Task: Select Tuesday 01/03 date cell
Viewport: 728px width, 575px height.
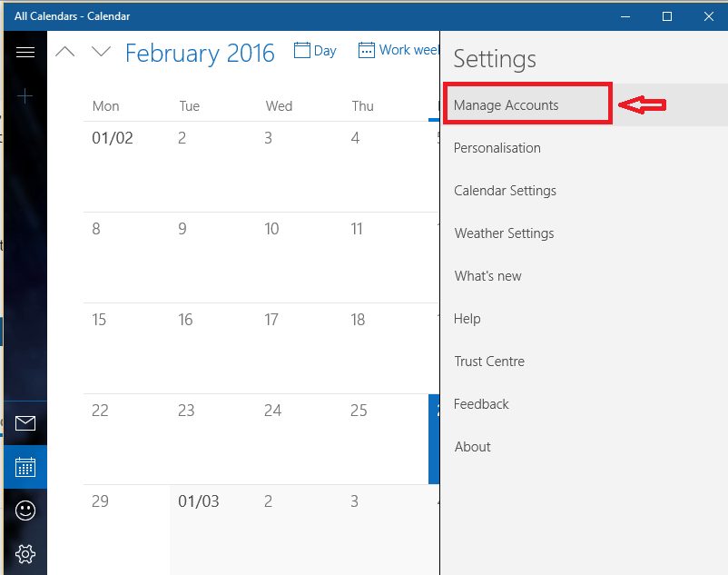Action: click(x=213, y=530)
